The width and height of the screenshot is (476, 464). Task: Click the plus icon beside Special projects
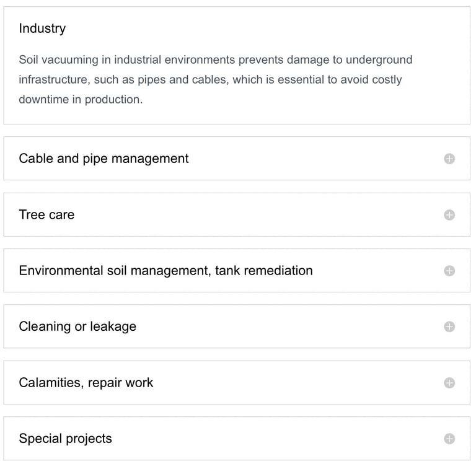coord(449,439)
